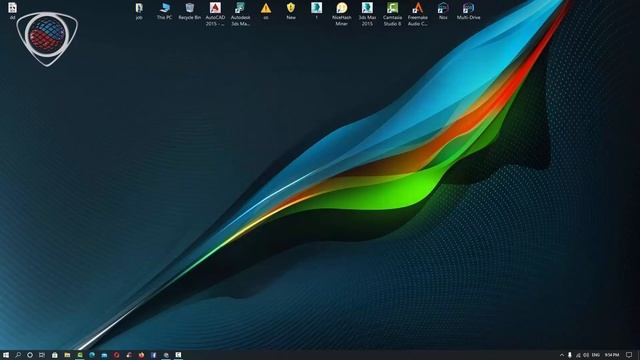The height and width of the screenshot is (360, 640).
Task: Select the yellow shield 'New' desktop icon
Action: [291, 11]
